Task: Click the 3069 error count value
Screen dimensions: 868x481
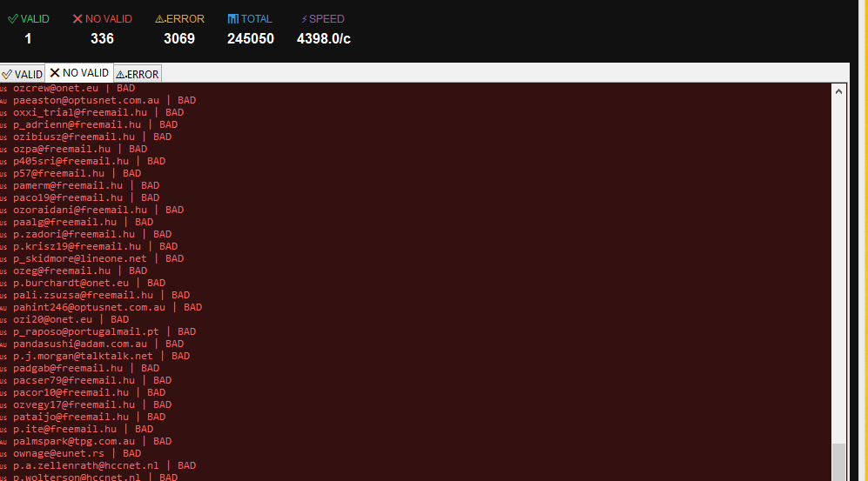Action: tap(178, 38)
